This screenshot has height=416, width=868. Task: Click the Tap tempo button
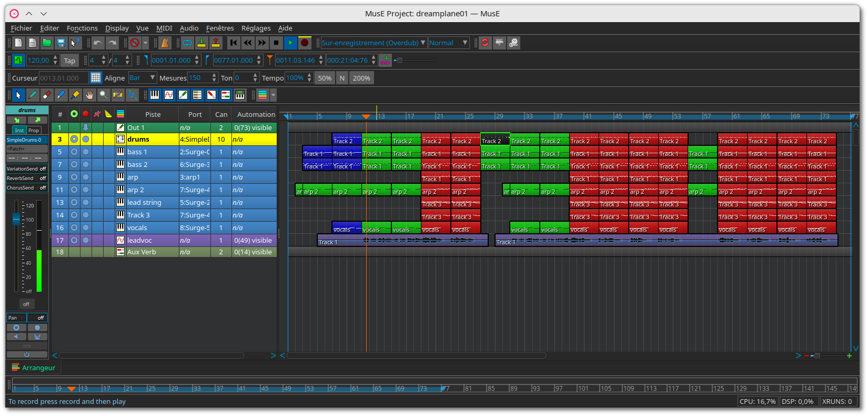tap(69, 61)
